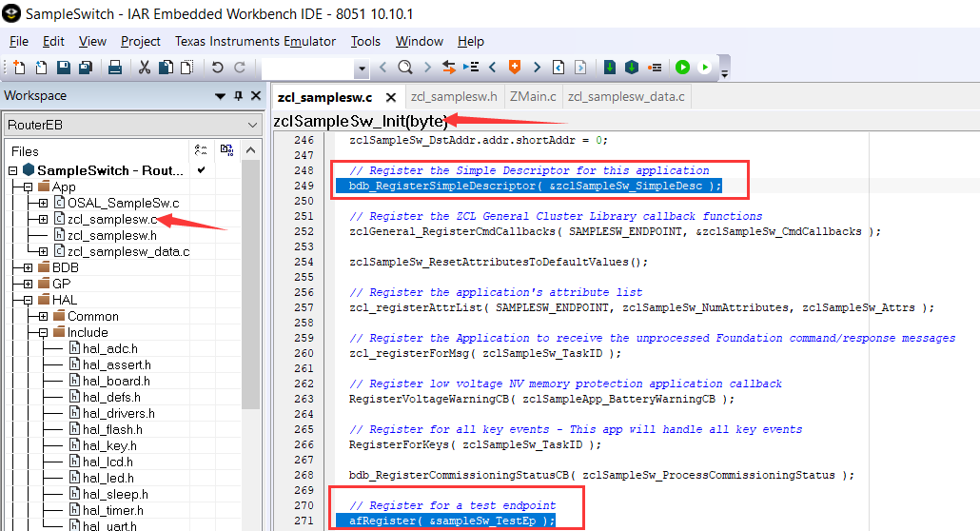The width and height of the screenshot is (980, 531).
Task: Click the Redo arrow icon
Action: pos(240,67)
